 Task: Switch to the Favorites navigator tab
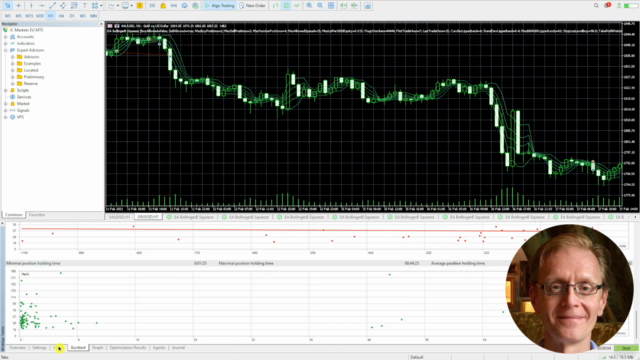[37, 215]
